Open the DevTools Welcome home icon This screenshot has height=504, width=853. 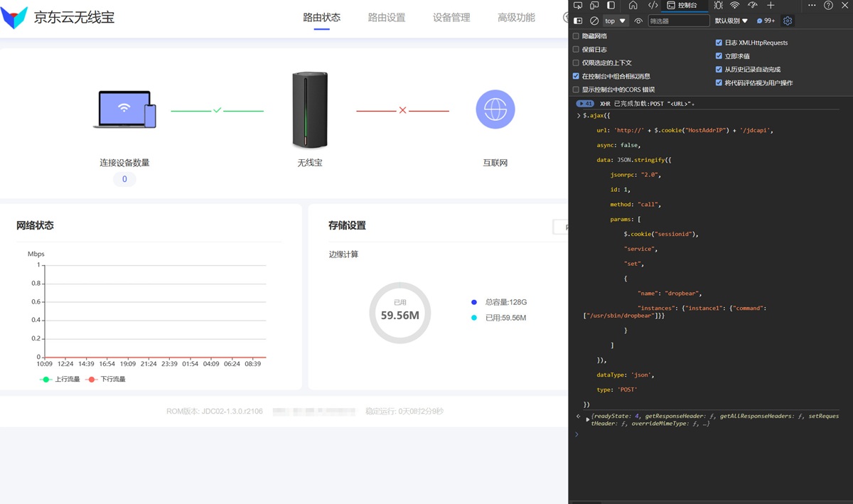tap(633, 6)
